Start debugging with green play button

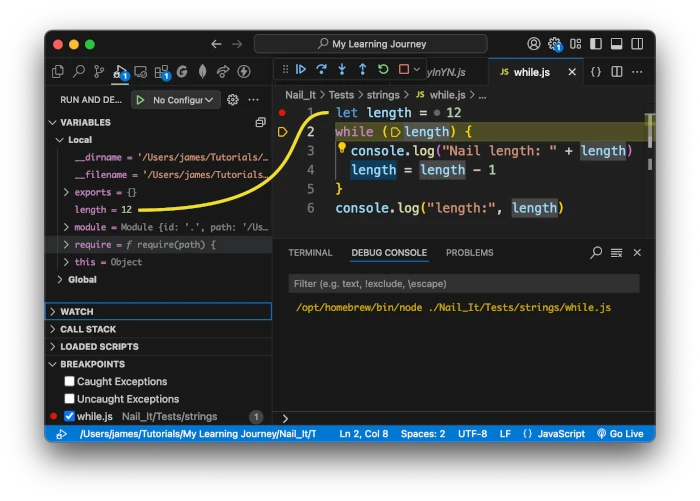coord(140,100)
